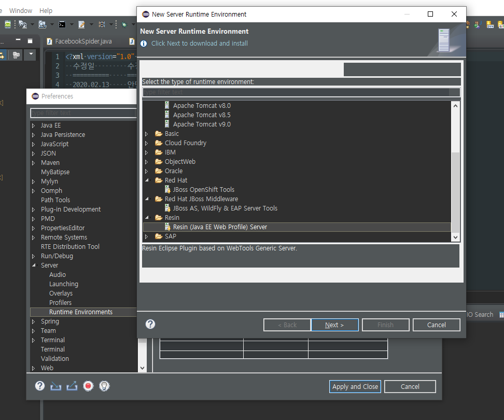The height and width of the screenshot is (420, 504).
Task: Open the Window menu
Action: [x=21, y=10]
